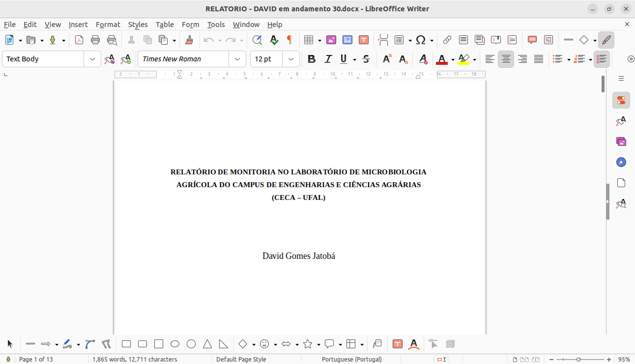
Task: Expand the font color dropdown arrow
Action: (x=453, y=59)
